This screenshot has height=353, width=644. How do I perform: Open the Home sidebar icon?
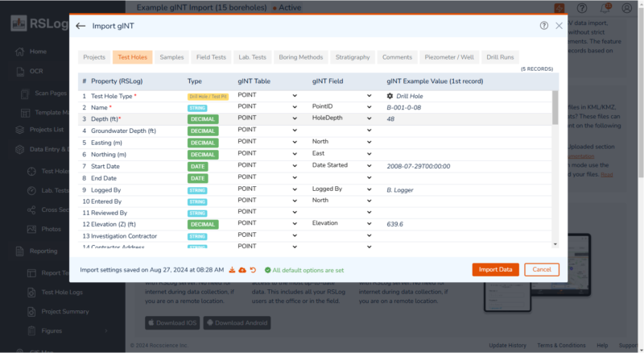[x=19, y=52]
